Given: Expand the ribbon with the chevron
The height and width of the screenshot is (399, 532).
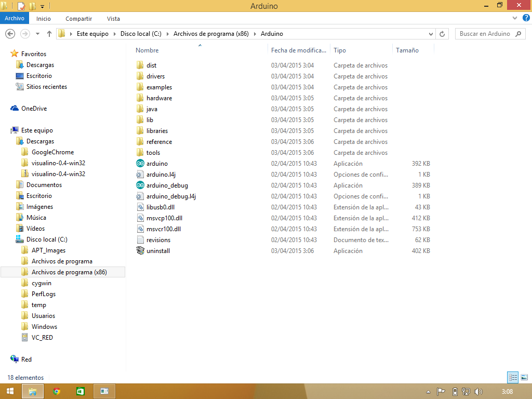Looking at the screenshot, I should pos(515,18).
